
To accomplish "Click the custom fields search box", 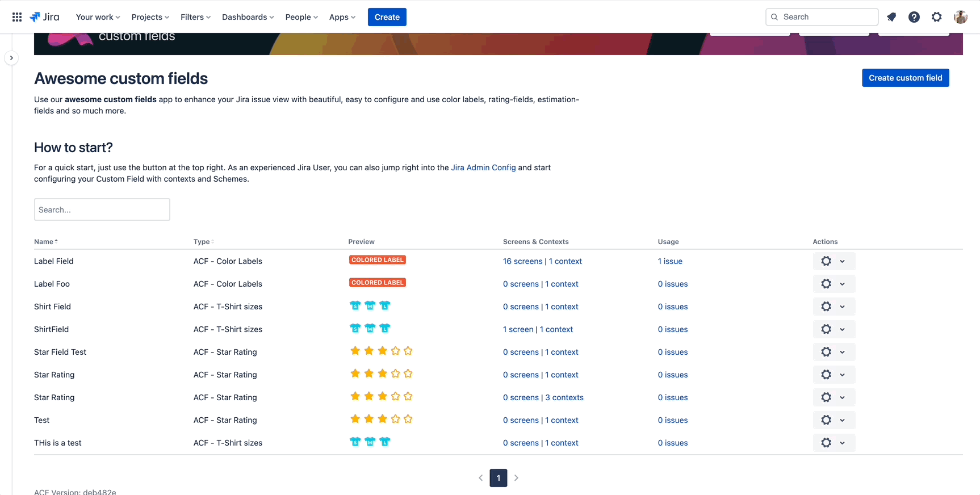I will pyautogui.click(x=102, y=209).
